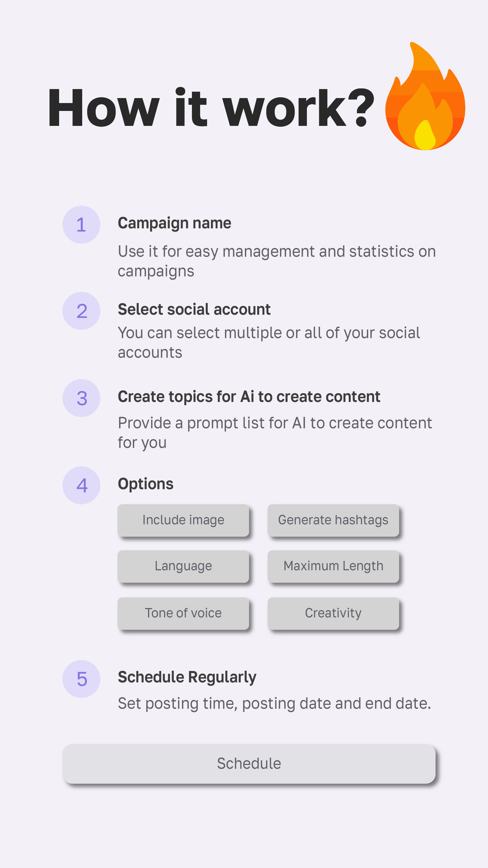Choose the Creativity option
Image resolution: width=488 pixels, height=868 pixels.
tap(333, 613)
